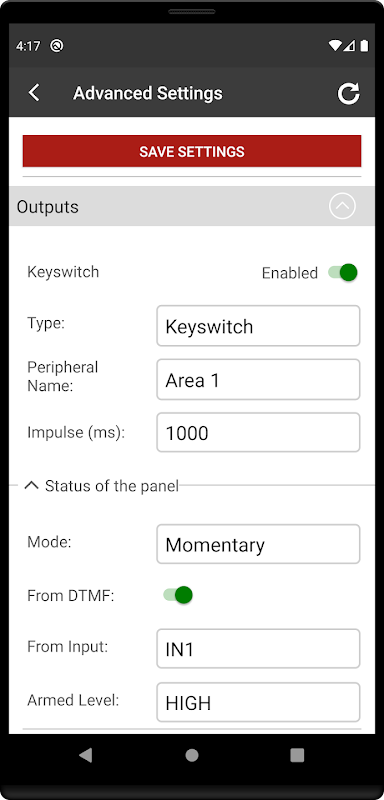Click the refresh icon in header
384x800 pixels.
tap(349, 93)
